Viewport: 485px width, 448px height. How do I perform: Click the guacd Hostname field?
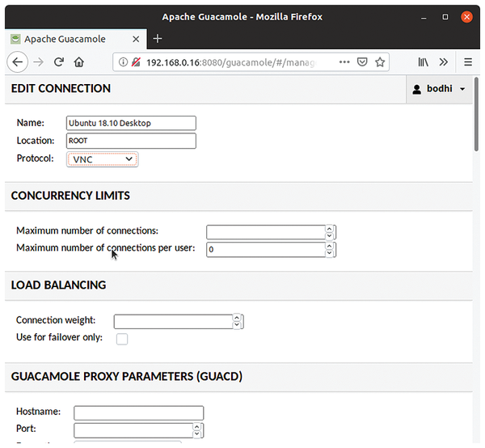pyautogui.click(x=138, y=413)
